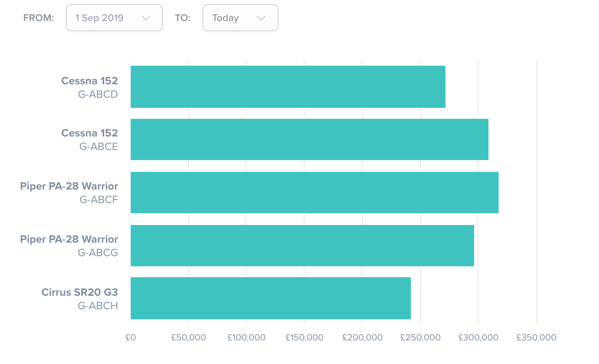
Task: Click the longest bar, Piper G-ABCF
Action: coord(314,193)
